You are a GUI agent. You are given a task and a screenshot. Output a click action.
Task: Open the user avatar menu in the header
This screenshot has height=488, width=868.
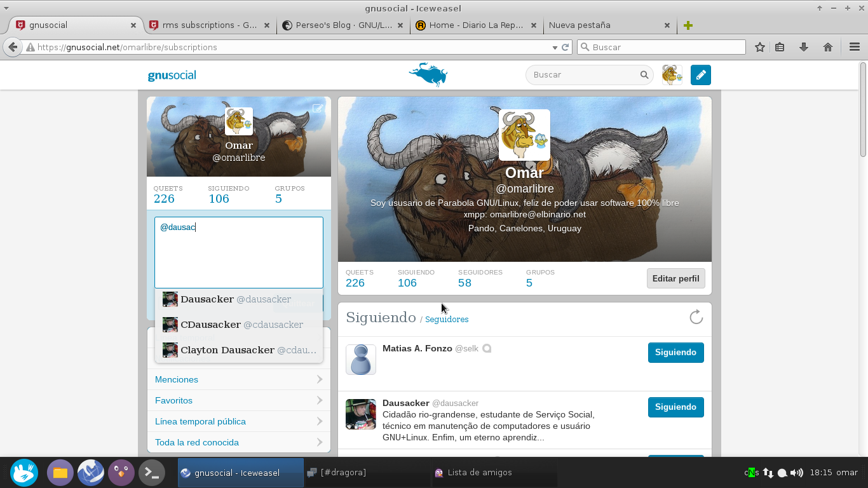[672, 75]
